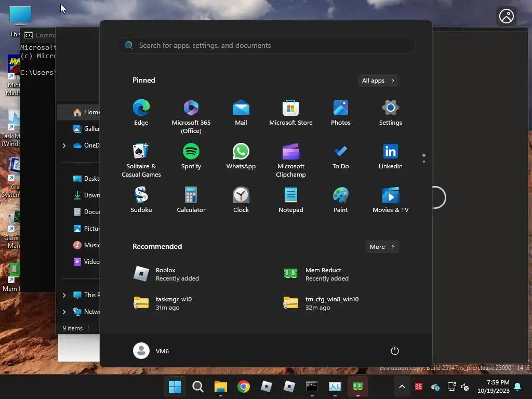Open the clock showing 7:59 PM

coord(494,387)
